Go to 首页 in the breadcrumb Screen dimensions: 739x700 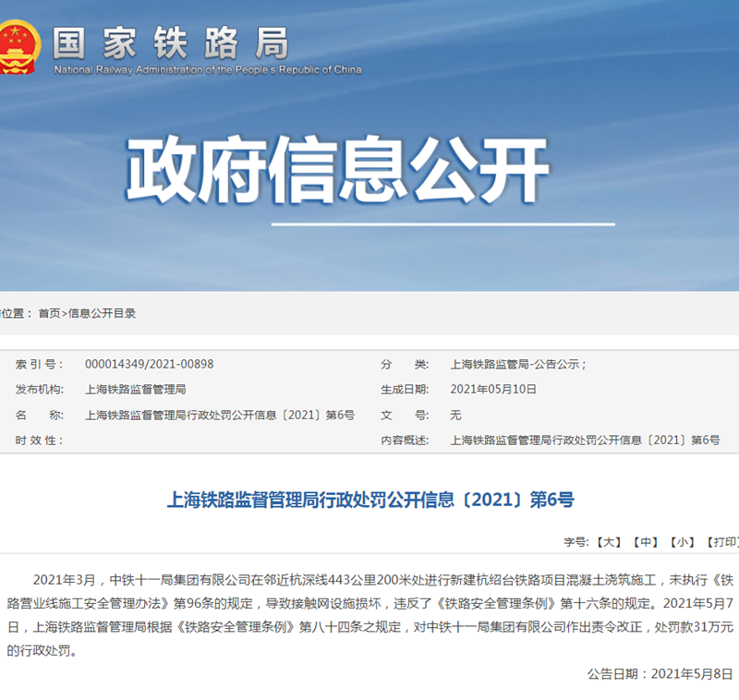50,313
